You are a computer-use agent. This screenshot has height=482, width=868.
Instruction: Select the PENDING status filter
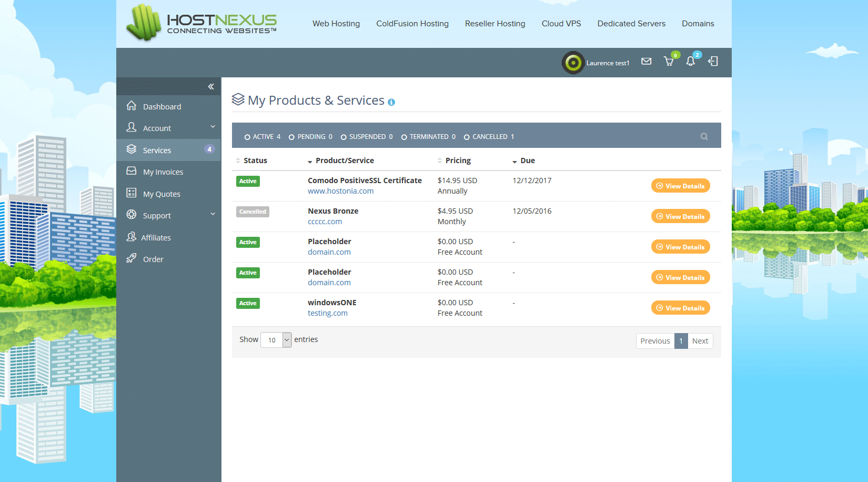[x=310, y=137]
